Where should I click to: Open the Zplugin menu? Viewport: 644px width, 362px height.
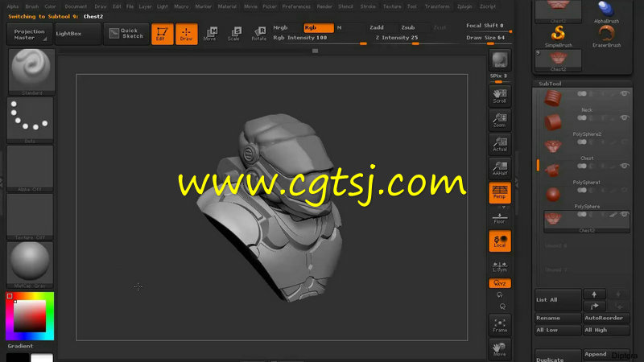pyautogui.click(x=465, y=6)
